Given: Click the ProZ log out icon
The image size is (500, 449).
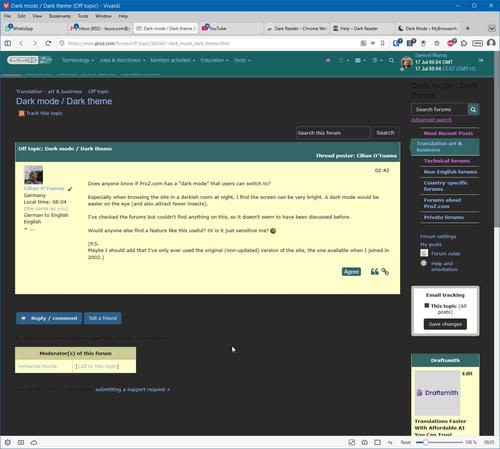Looking at the screenshot, I should (481, 60).
